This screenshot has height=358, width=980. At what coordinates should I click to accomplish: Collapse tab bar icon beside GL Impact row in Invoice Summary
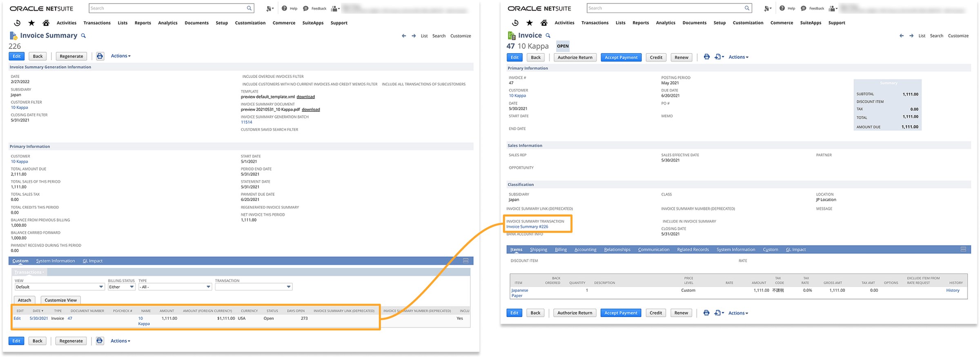pyautogui.click(x=465, y=261)
